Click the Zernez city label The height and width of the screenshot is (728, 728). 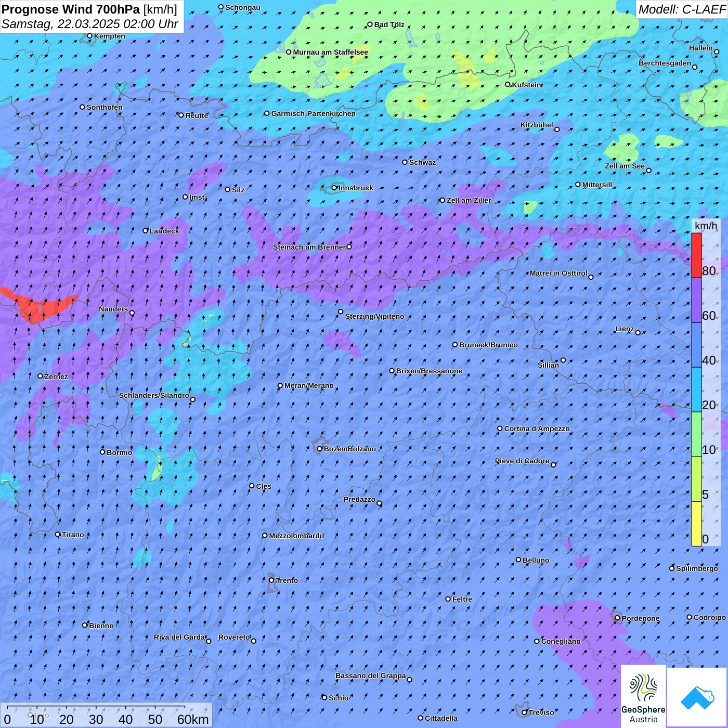[56, 376]
